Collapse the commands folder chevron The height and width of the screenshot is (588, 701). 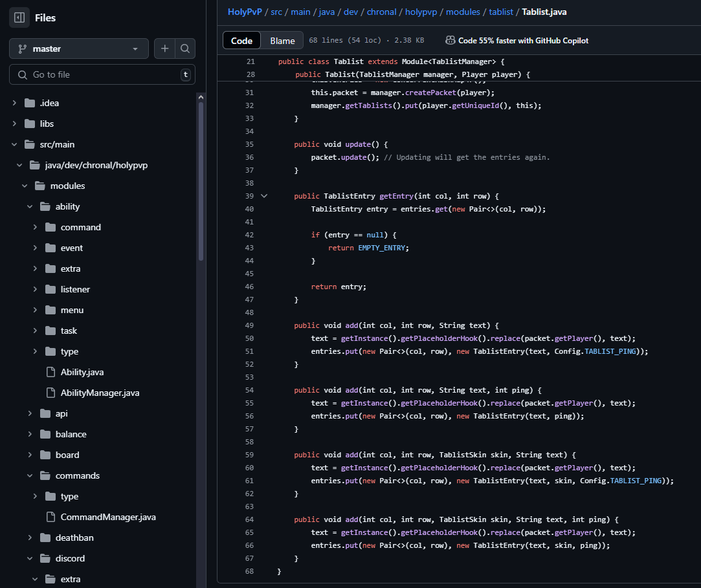(x=30, y=476)
